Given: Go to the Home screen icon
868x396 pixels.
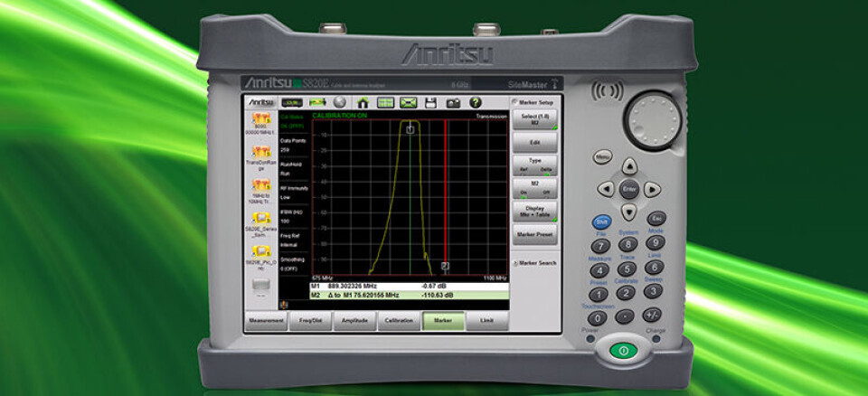Looking at the screenshot, I should coord(363,102).
